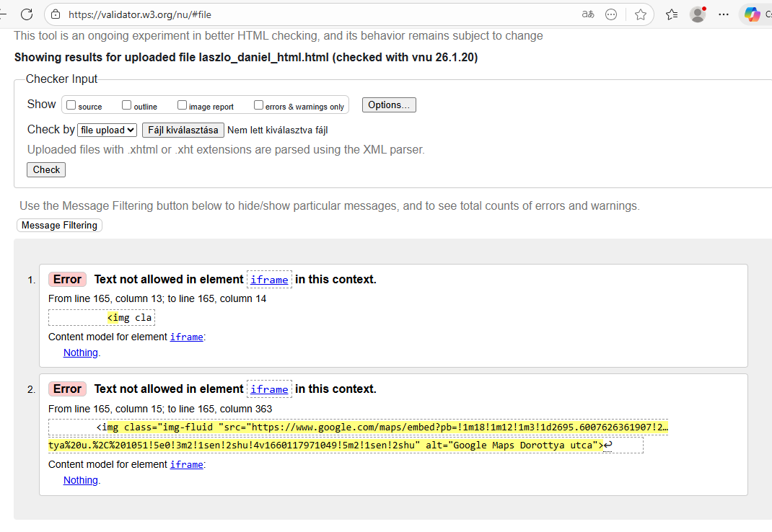Open the favorites list icon
The image size is (772, 532).
(672, 14)
